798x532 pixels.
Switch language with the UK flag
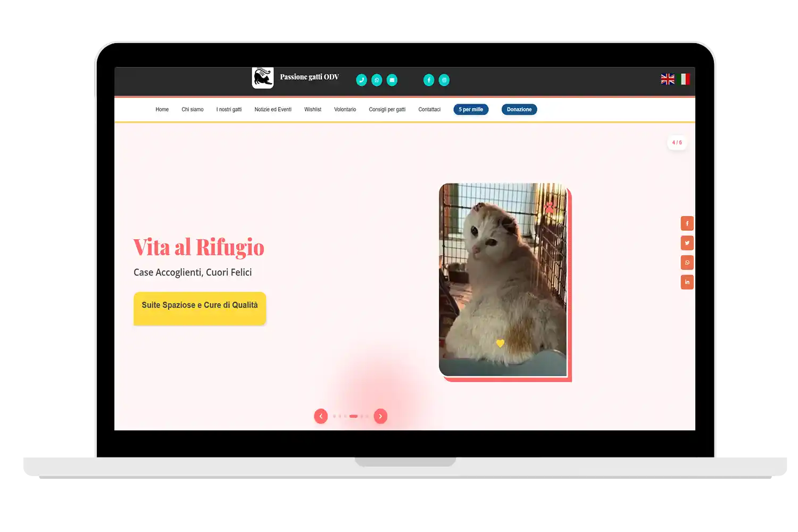668,79
